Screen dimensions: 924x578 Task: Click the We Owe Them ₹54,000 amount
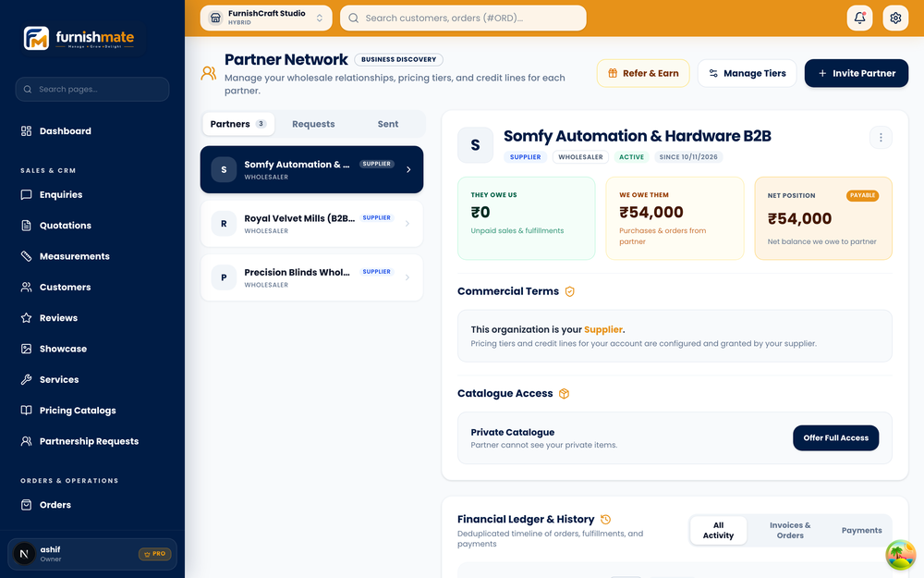651,213
